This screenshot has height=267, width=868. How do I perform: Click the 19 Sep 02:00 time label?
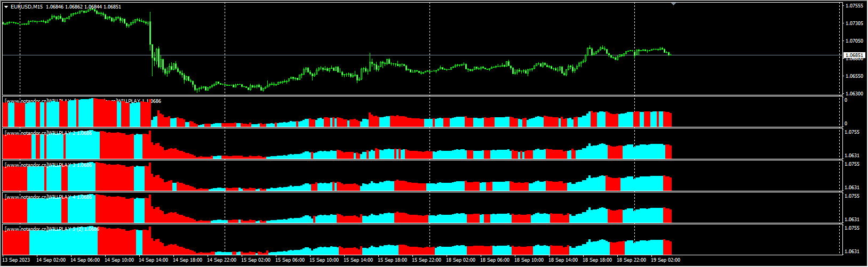coord(665,261)
